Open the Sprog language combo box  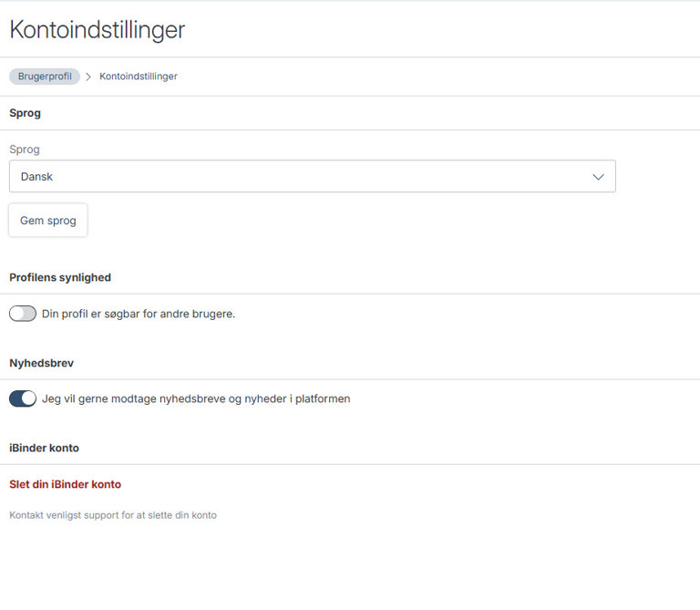point(312,177)
